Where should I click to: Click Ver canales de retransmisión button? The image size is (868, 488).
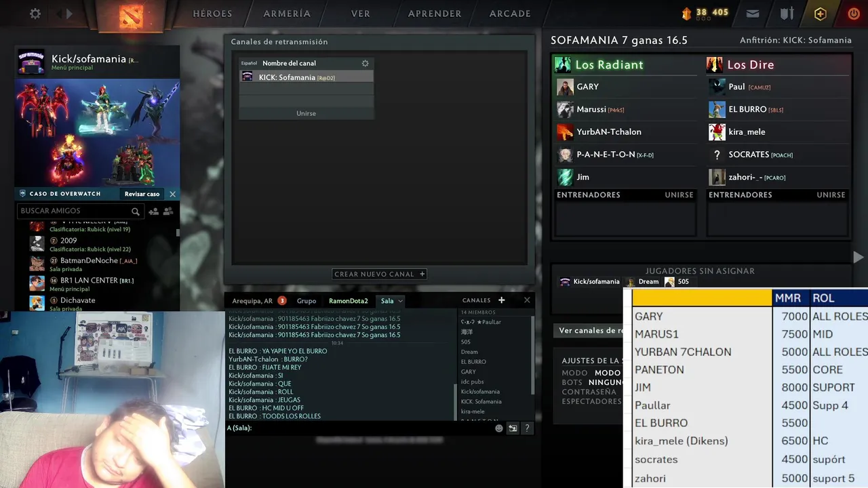(x=589, y=331)
